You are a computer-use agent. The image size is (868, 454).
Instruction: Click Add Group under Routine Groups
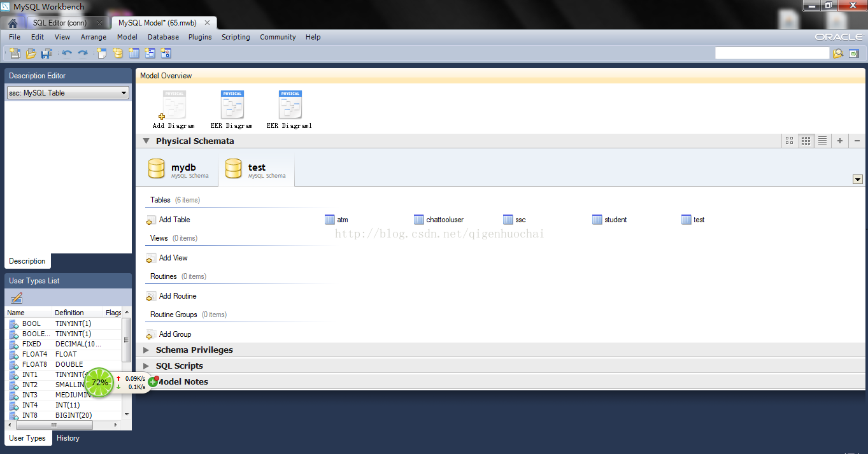pyautogui.click(x=169, y=334)
